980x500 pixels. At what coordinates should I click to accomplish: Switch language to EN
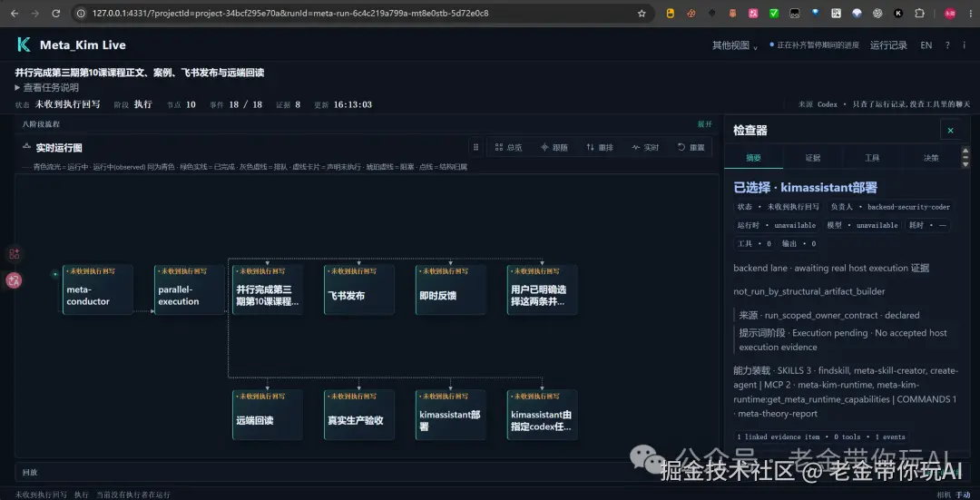(x=926, y=45)
